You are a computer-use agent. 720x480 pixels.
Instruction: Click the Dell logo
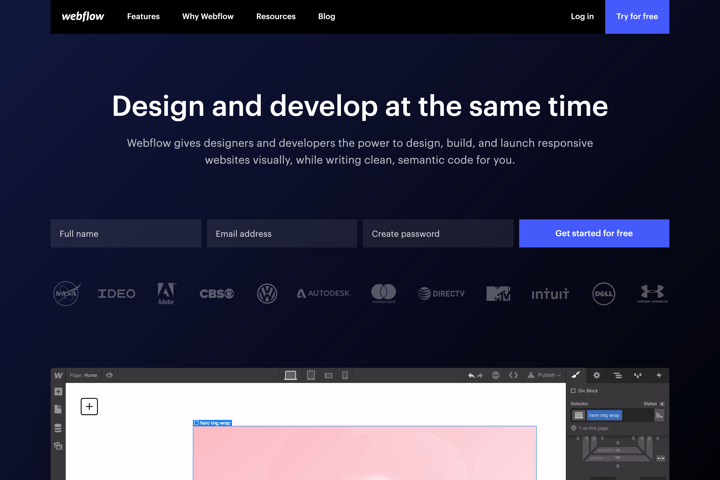click(603, 294)
